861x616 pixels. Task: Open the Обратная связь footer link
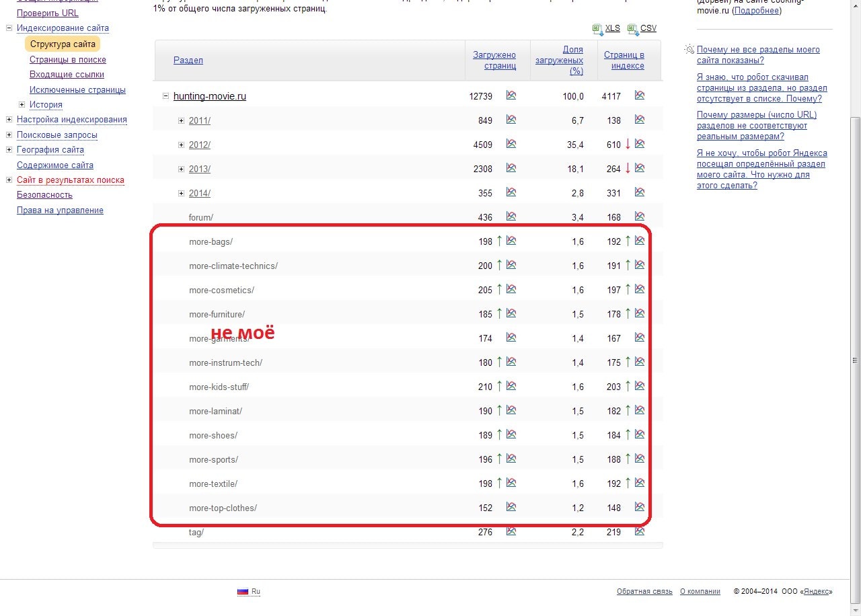644,592
